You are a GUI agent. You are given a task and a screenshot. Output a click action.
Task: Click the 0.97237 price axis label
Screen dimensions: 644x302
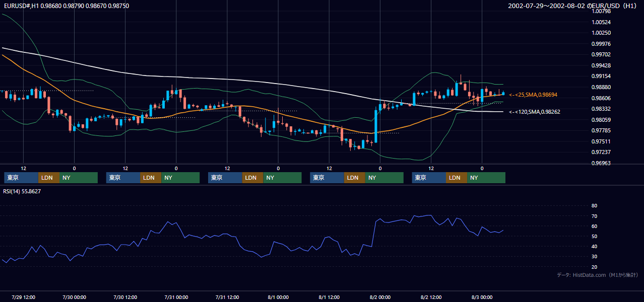602,152
